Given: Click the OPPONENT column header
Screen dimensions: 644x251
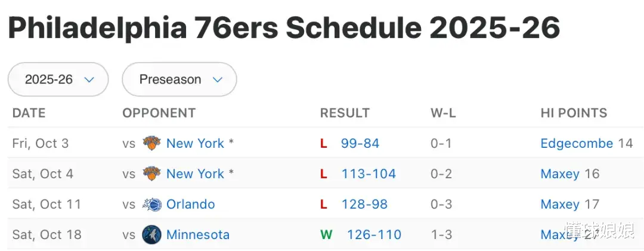Looking at the screenshot, I should pos(159,113).
